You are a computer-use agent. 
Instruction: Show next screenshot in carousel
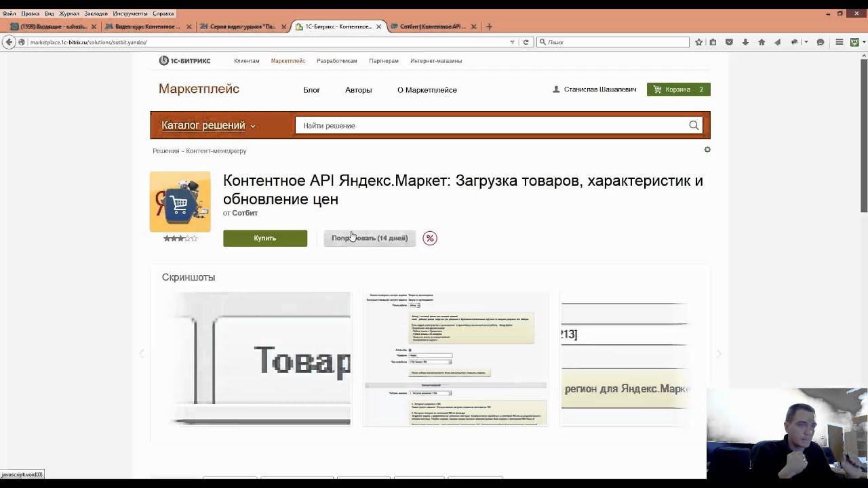click(719, 353)
